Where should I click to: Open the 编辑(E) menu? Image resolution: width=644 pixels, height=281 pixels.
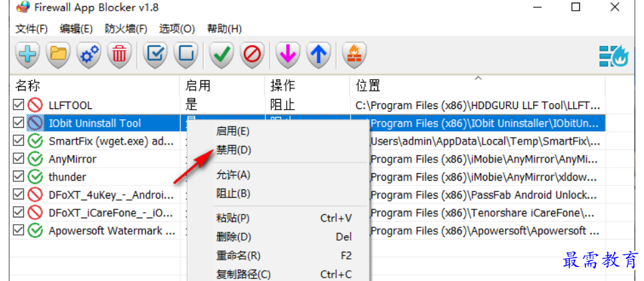pyautogui.click(x=76, y=29)
